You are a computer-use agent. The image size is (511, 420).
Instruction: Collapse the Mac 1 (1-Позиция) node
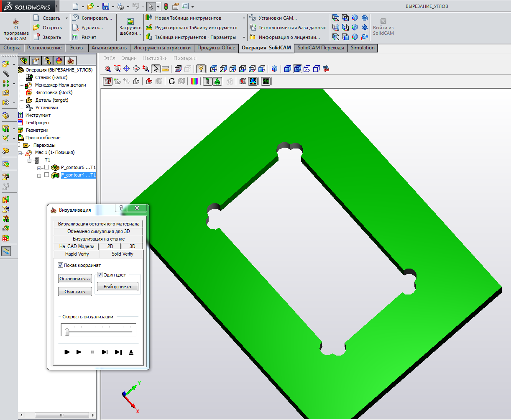click(20, 153)
